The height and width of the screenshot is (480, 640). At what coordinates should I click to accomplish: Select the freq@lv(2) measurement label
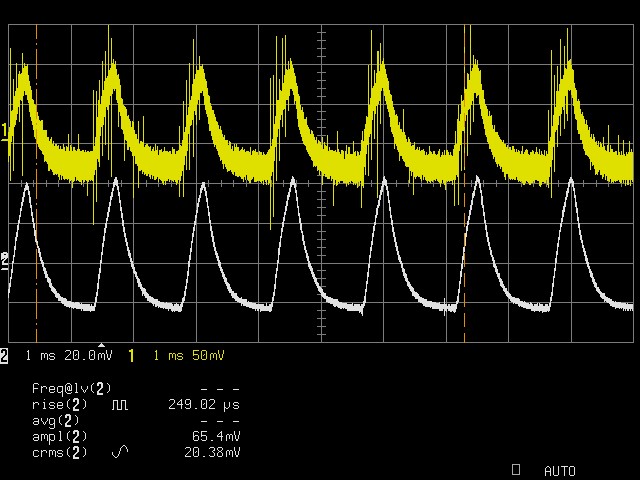[x=71, y=388]
